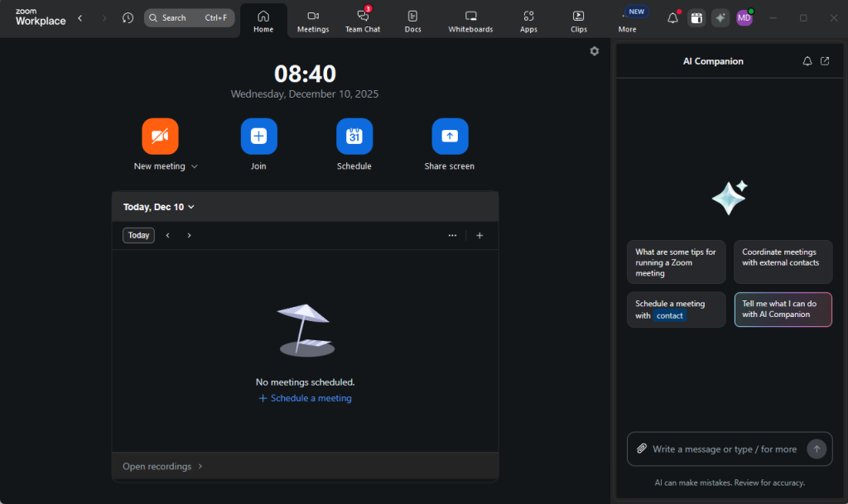Expand the New meeting dropdown arrow
This screenshot has width=848, height=504.
coord(195,166)
